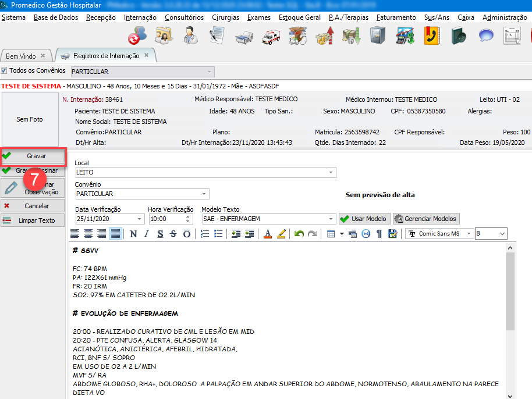Open the doctor icon in the toolbar
532x399 pixels.
pos(190,36)
